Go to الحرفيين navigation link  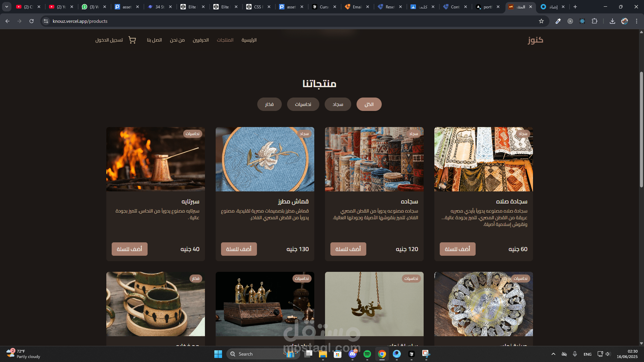pyautogui.click(x=201, y=40)
